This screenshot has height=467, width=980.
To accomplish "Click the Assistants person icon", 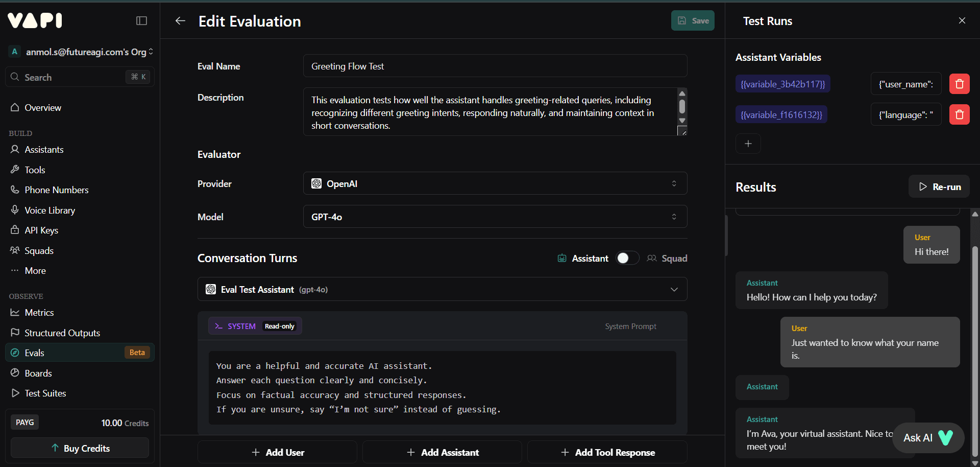I will (15, 149).
